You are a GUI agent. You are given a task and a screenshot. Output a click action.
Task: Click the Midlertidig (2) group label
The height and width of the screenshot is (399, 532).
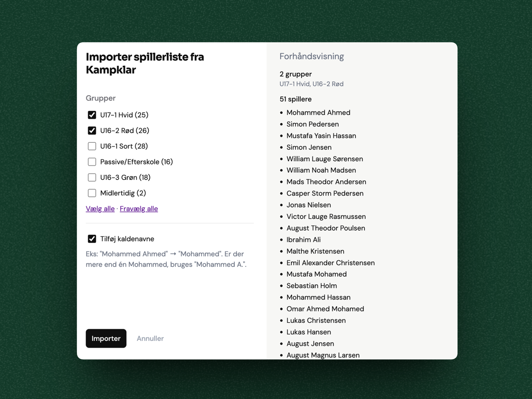tap(123, 193)
